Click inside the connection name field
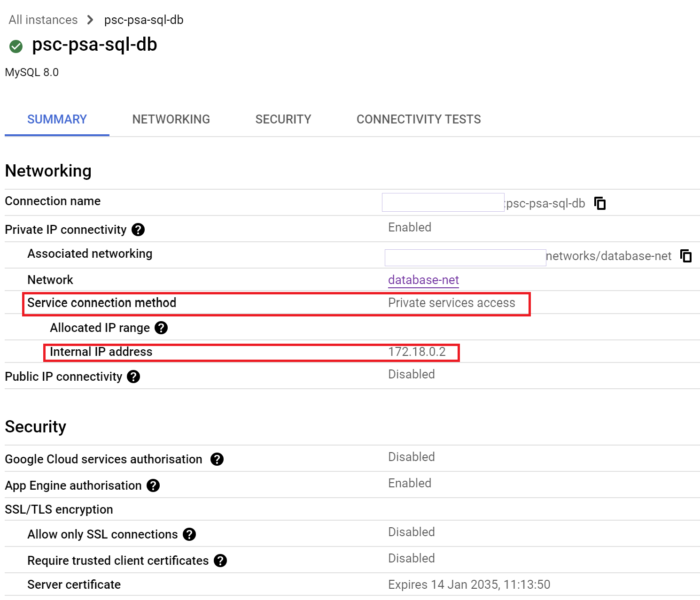The image size is (700, 600). click(442, 202)
